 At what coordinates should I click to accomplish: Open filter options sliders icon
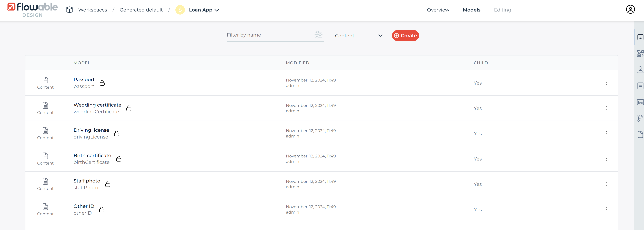coord(318,35)
